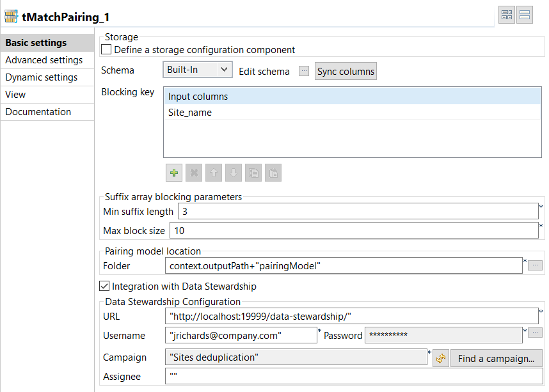The height and width of the screenshot is (392, 549).
Task: Click the refresh icon next to Campaign field
Action: (440, 358)
